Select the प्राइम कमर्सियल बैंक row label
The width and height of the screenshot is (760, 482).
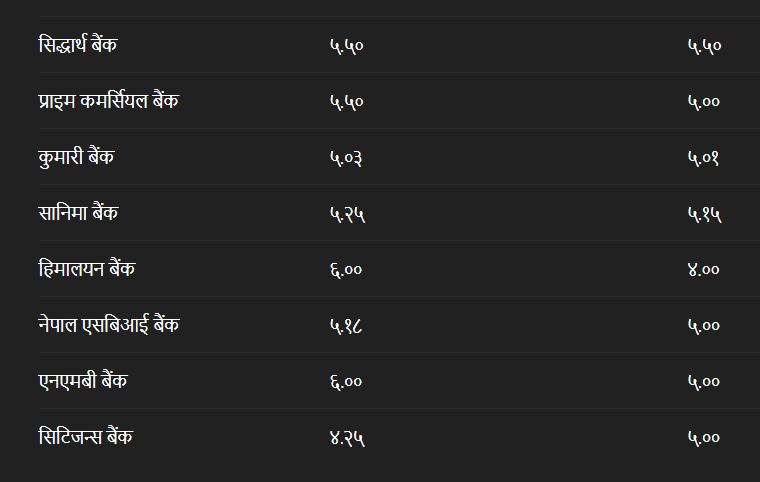pos(109,101)
